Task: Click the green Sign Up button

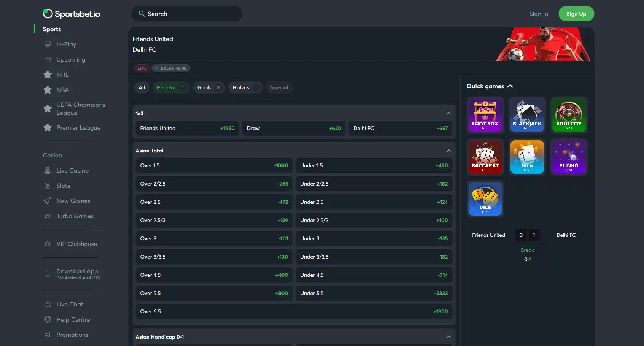Action: [576, 14]
